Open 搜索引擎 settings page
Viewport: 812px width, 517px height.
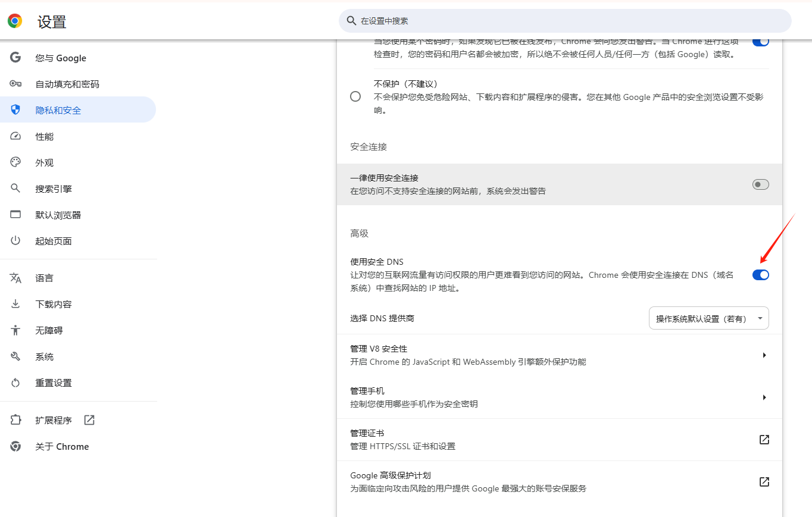coord(78,189)
